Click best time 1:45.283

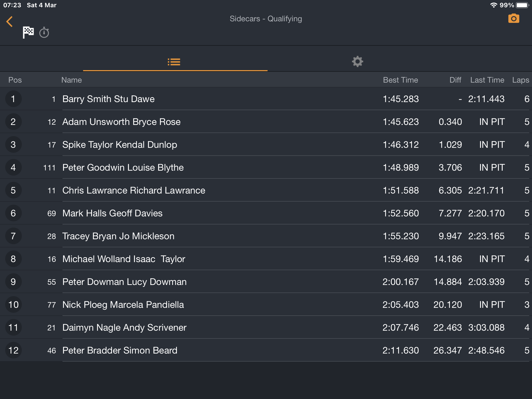pyautogui.click(x=401, y=99)
